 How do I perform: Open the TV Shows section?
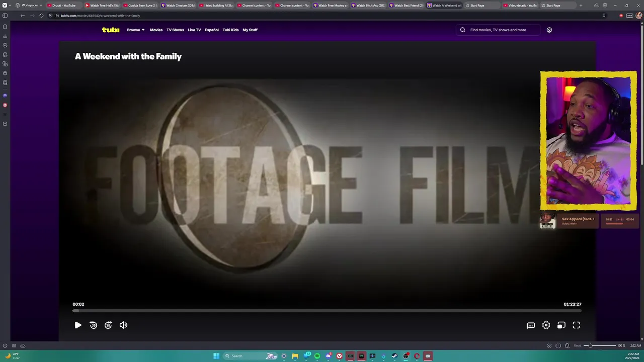(x=175, y=30)
